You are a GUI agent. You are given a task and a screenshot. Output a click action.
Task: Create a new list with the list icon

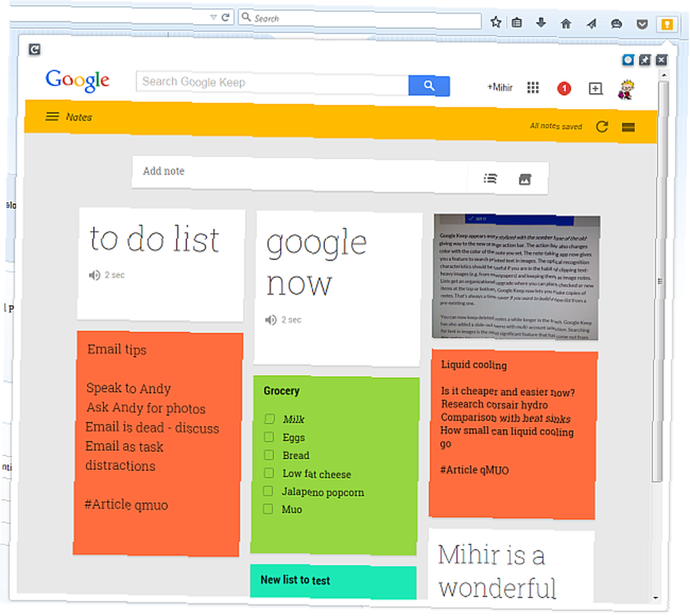(490, 178)
